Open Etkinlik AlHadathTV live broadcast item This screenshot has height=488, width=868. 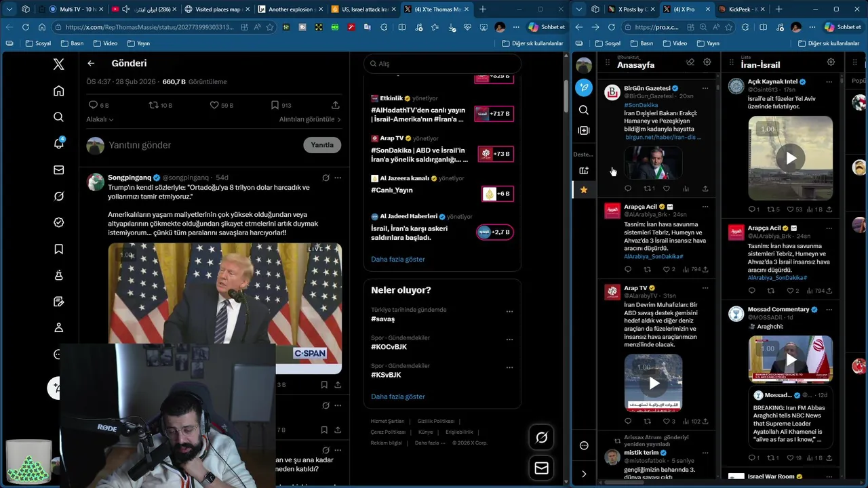(442, 110)
